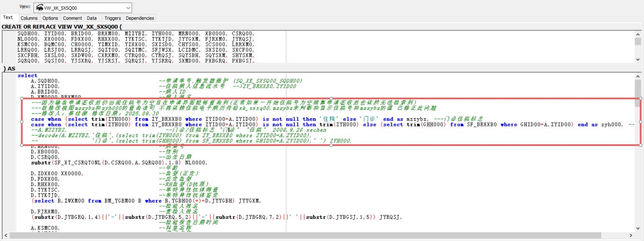Click the JYYGXM subquery line
The image size is (644, 241).
tap(146, 201)
